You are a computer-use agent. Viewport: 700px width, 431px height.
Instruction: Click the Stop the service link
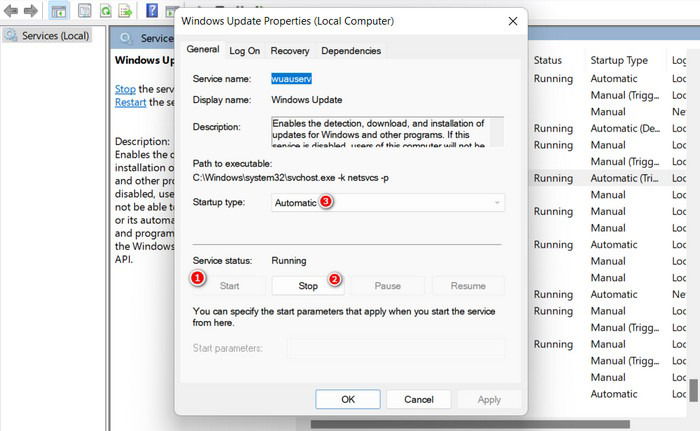[x=125, y=89]
